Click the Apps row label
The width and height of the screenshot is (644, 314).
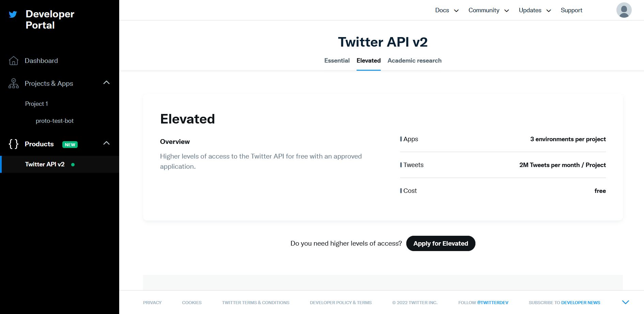pos(411,139)
